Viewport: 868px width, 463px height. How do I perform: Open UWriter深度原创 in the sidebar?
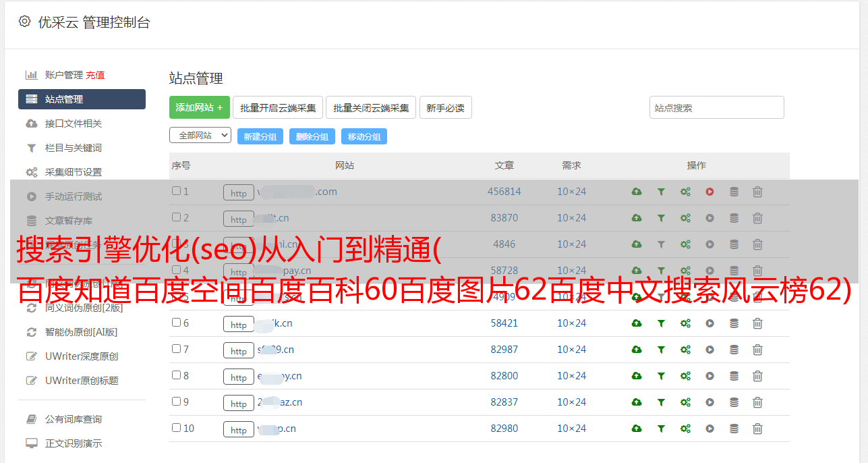(82, 356)
